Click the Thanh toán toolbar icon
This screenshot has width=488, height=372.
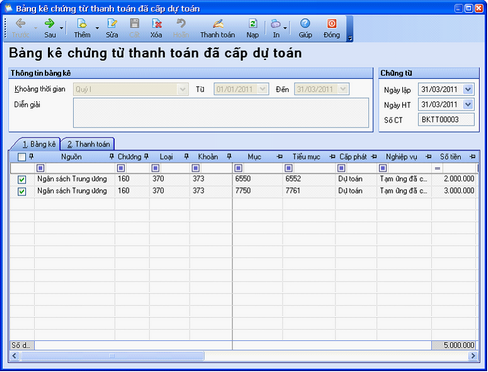pyautogui.click(x=218, y=23)
